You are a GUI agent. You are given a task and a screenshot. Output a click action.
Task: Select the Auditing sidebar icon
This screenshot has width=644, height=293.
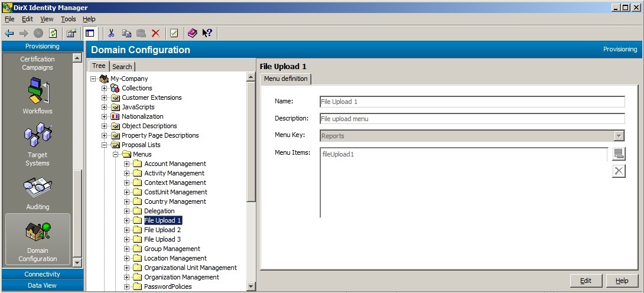pos(37,193)
